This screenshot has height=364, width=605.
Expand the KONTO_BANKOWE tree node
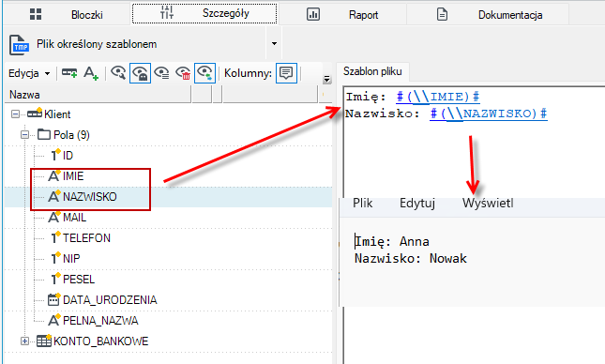pos(24,341)
